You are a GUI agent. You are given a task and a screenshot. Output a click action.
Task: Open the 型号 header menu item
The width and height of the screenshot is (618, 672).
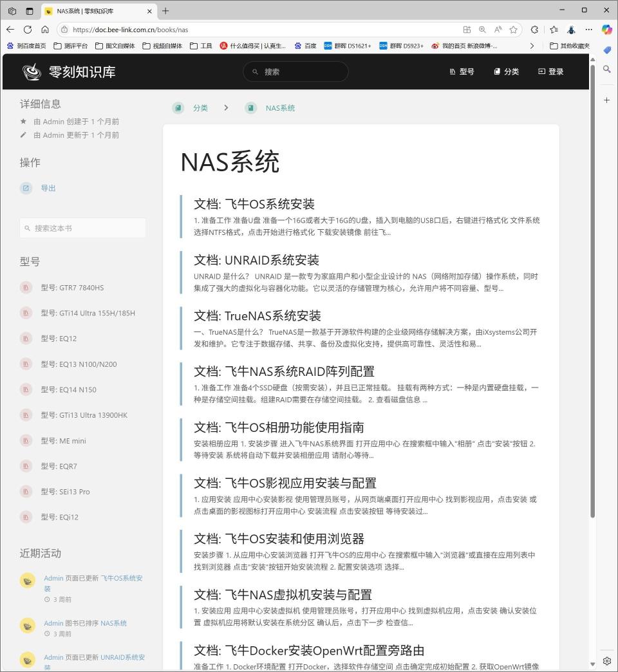pyautogui.click(x=462, y=71)
